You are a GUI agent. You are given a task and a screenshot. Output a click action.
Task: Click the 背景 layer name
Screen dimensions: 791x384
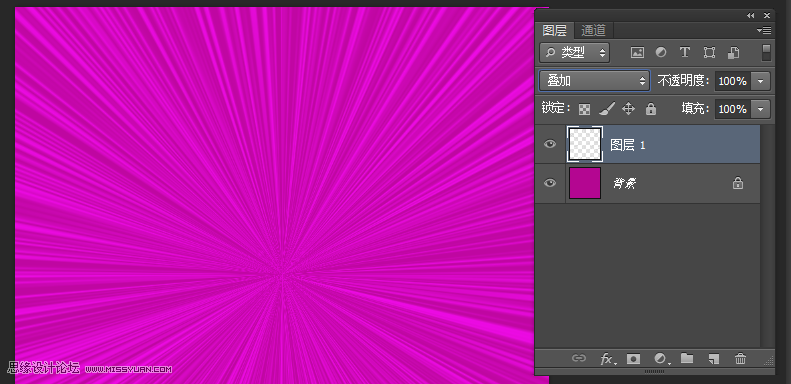(x=625, y=183)
